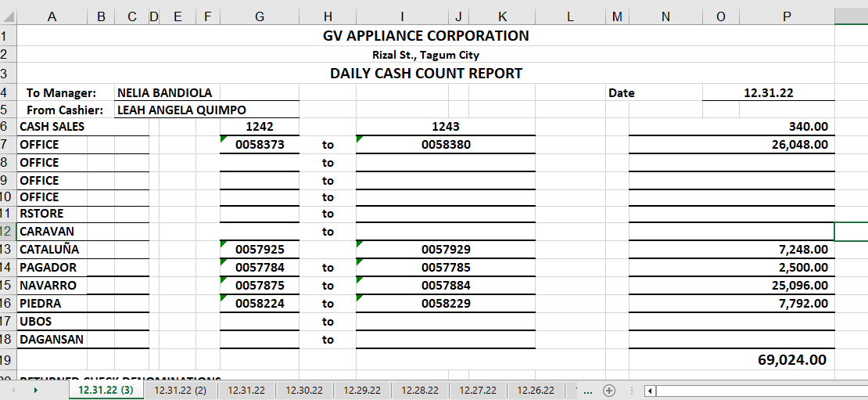Go to the 12.28.22 sheet tab

click(420, 391)
